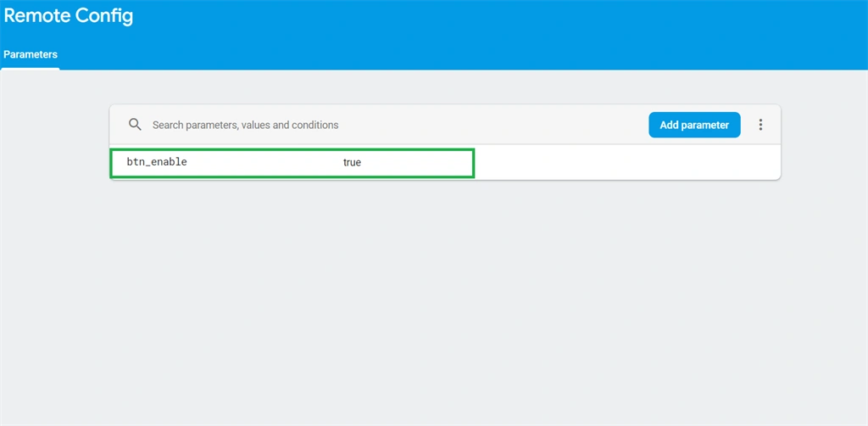Select the btn_enable parameter name
Screen dimensions: 868x426
coord(157,162)
